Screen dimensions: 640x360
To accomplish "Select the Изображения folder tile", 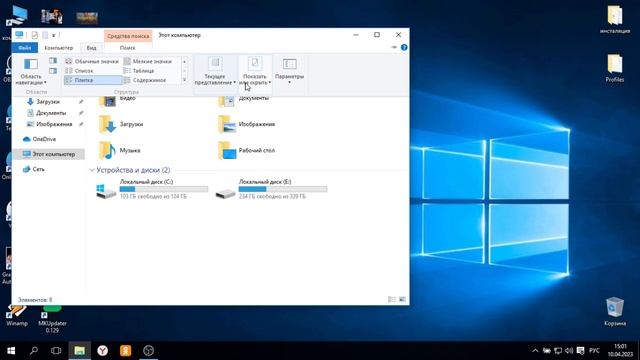I will (247, 124).
